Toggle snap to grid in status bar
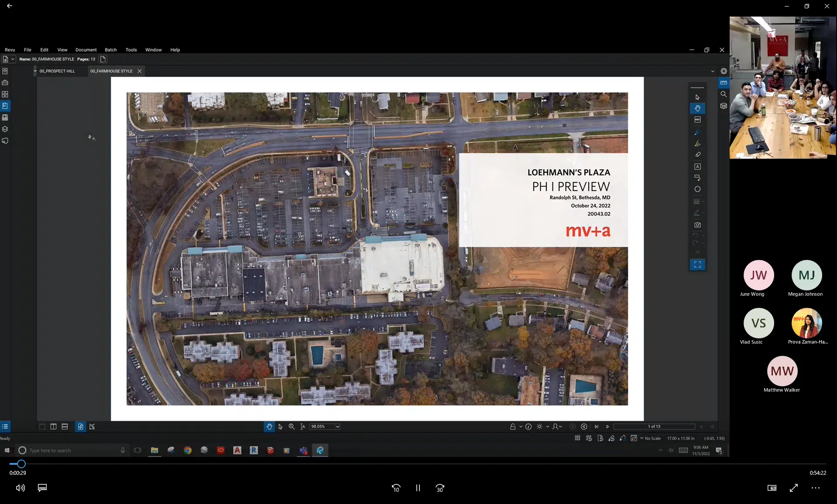The height and width of the screenshot is (504, 837). coord(589,438)
